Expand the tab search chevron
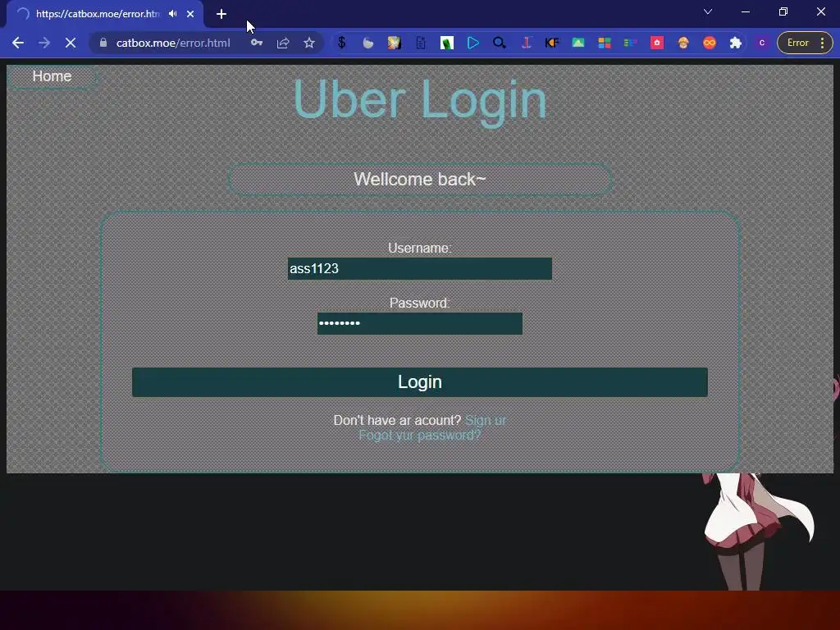840x630 pixels. pyautogui.click(x=708, y=11)
